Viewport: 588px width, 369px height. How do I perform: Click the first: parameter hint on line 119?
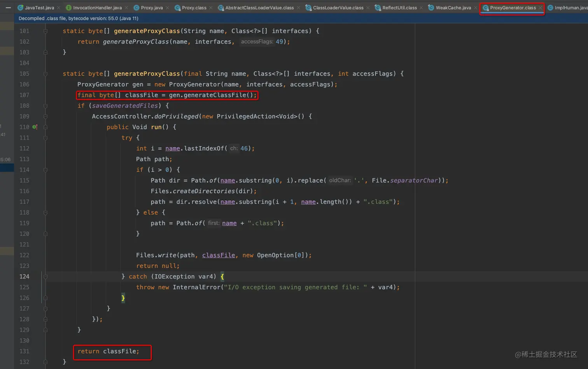[213, 223]
